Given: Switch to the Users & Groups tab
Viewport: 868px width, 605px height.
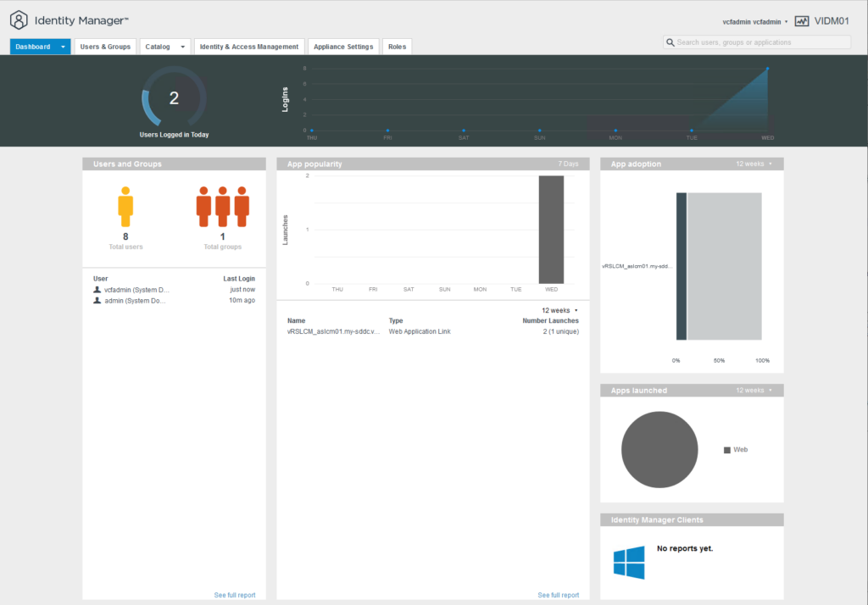Looking at the screenshot, I should 105,47.
